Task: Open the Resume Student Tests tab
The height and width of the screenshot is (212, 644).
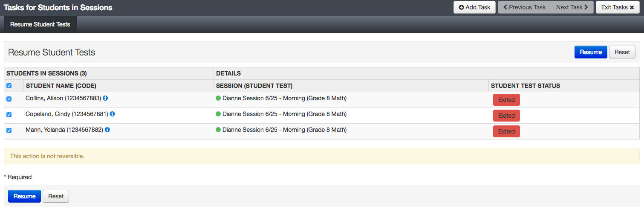Action: point(40,24)
